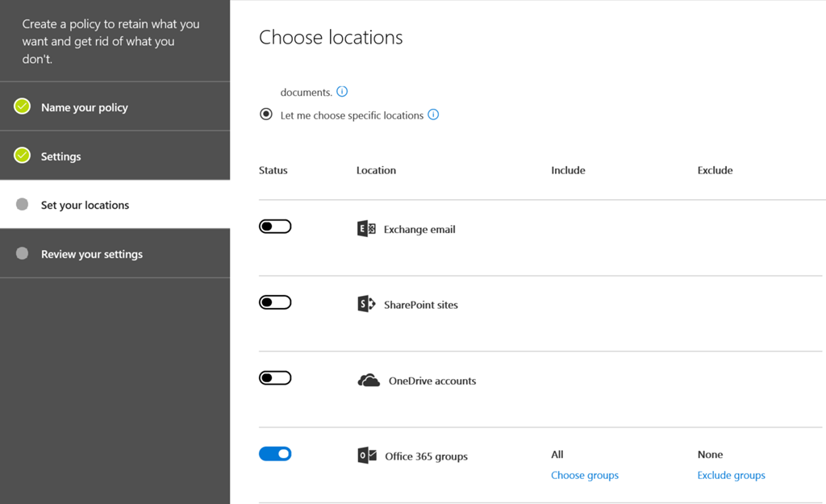
Task: Turn on the SharePoint sites toggle
Action: coord(275,302)
